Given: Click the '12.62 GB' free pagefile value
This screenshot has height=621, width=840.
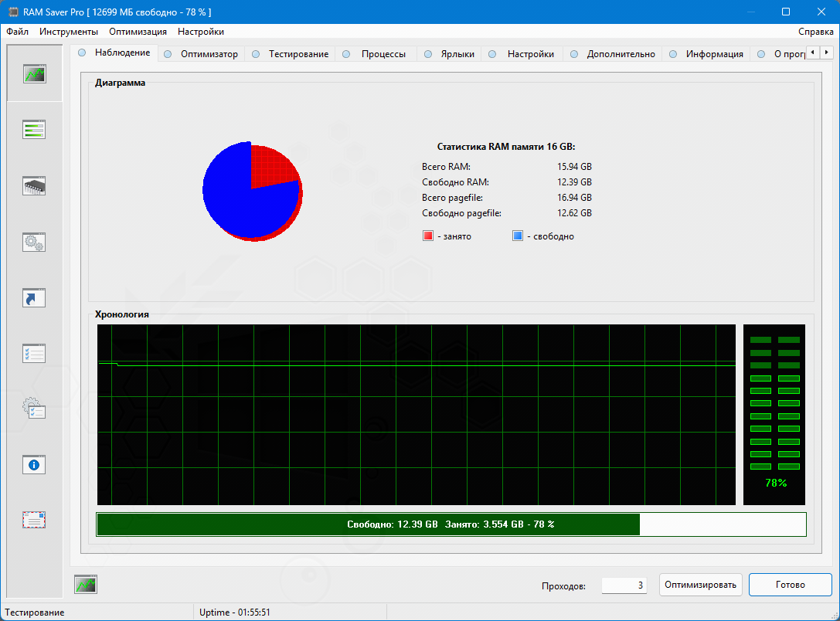Looking at the screenshot, I should pyautogui.click(x=574, y=213).
